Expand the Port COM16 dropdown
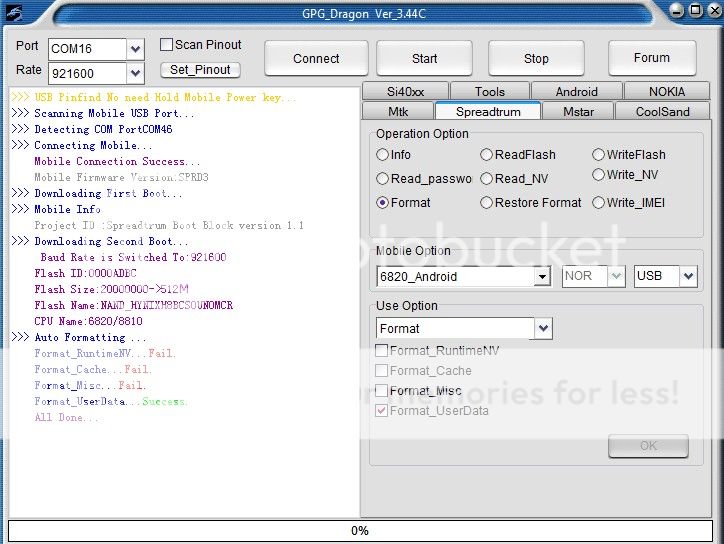 [135, 49]
